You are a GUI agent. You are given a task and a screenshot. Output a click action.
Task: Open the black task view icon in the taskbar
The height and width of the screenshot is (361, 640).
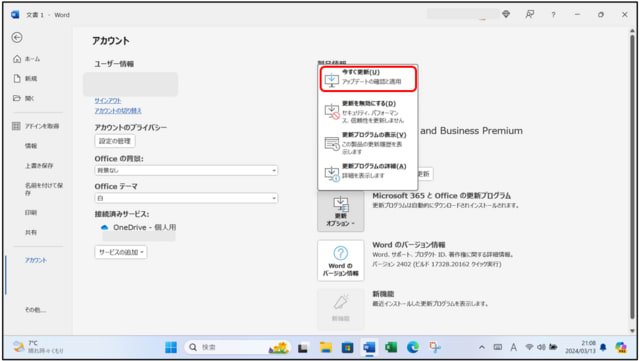303,348
